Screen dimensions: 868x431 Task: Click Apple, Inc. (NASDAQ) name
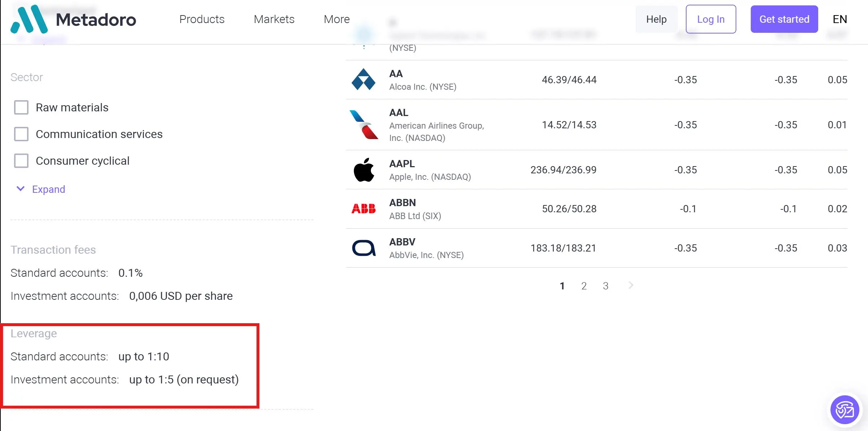click(430, 177)
